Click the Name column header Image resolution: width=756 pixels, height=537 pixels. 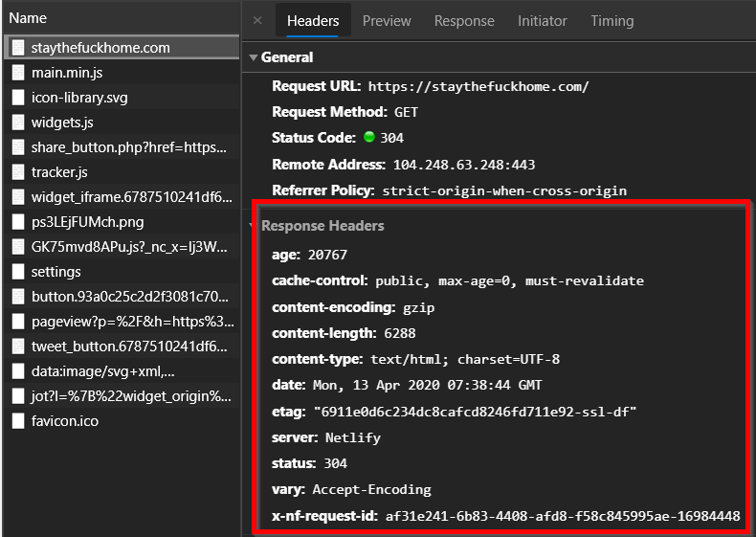pos(29,18)
